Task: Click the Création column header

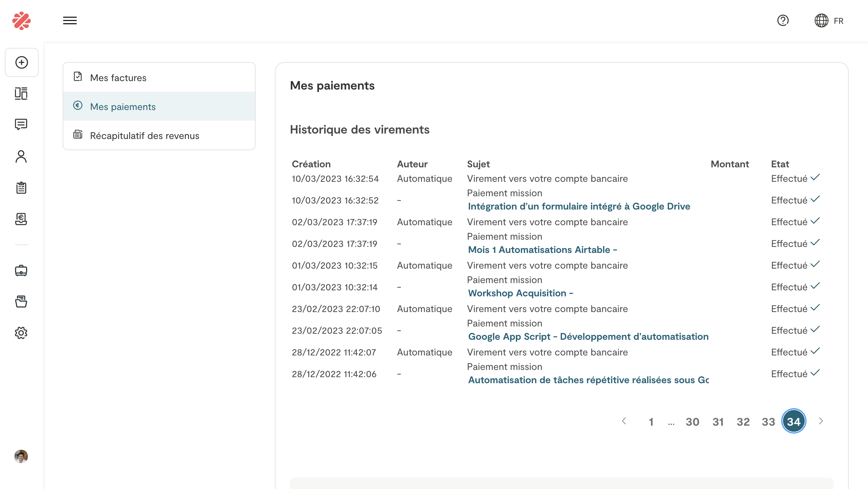Action: 311,164
